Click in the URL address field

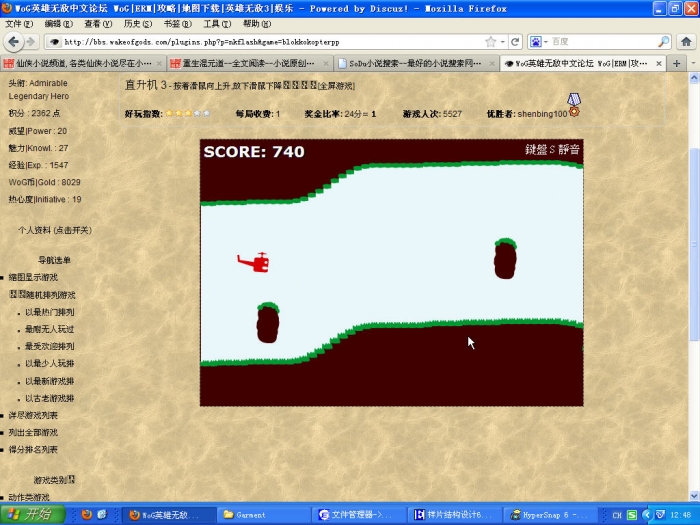point(272,42)
